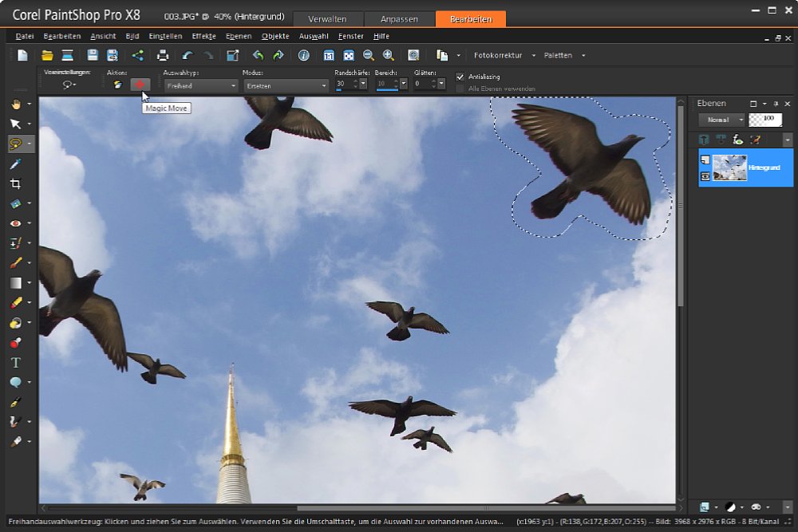The width and height of the screenshot is (798, 532).
Task: Select the Crop tool
Action: point(15,183)
